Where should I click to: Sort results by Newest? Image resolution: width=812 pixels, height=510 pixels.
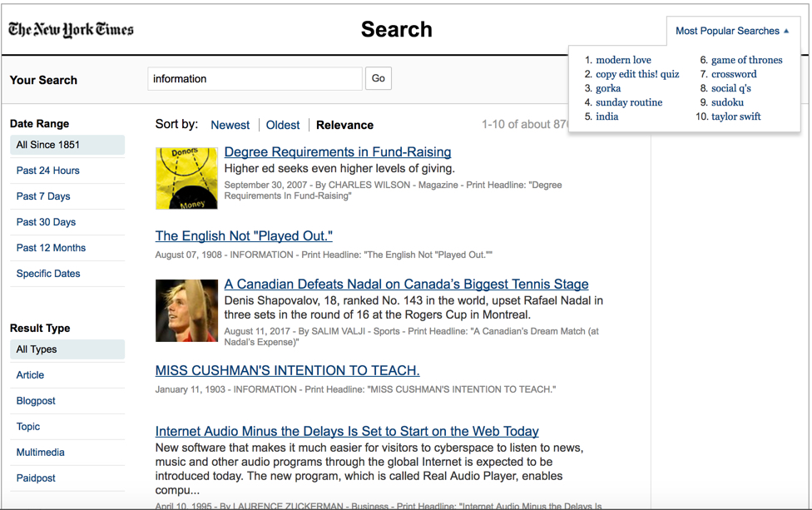coord(230,125)
